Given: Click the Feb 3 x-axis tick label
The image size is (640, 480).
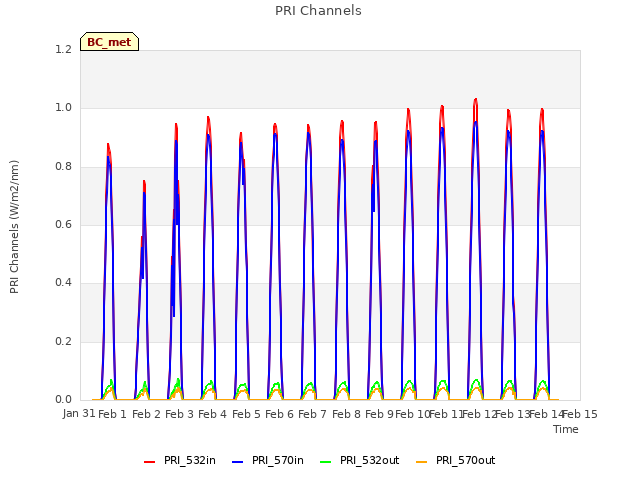Looking at the screenshot, I should click(179, 414).
